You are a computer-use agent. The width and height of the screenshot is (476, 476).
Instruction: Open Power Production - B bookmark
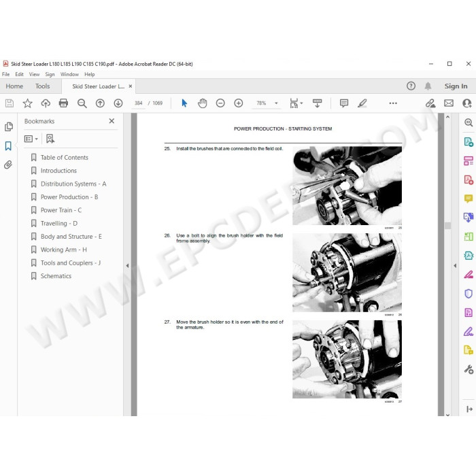(x=69, y=197)
